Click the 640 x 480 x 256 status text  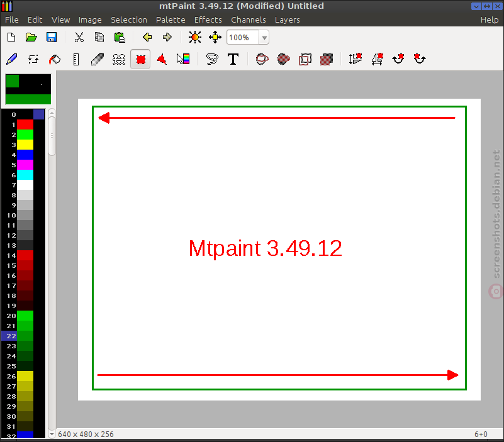click(x=86, y=434)
